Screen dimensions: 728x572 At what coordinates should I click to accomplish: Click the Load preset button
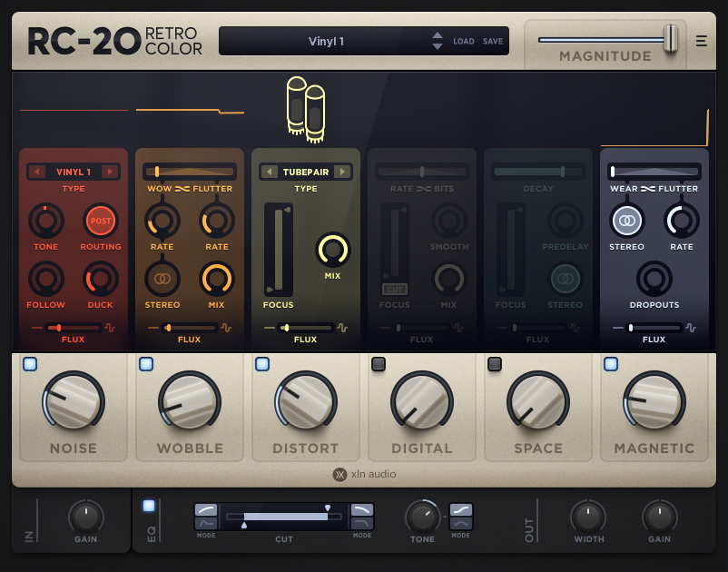click(x=464, y=41)
